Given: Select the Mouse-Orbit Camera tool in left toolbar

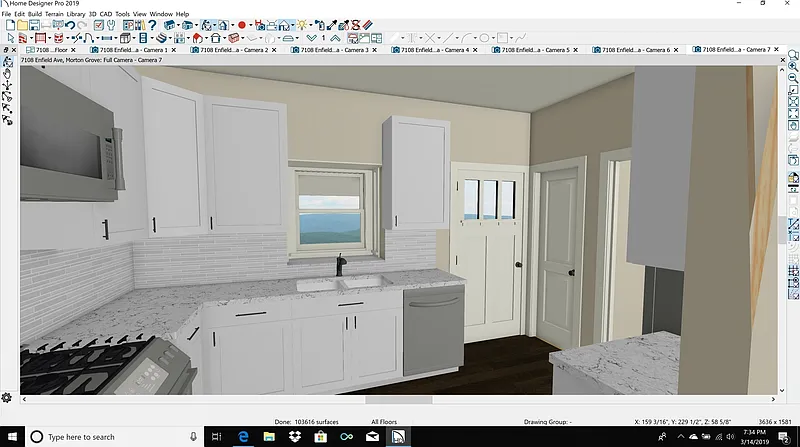Looking at the screenshot, I should pyautogui.click(x=8, y=62).
